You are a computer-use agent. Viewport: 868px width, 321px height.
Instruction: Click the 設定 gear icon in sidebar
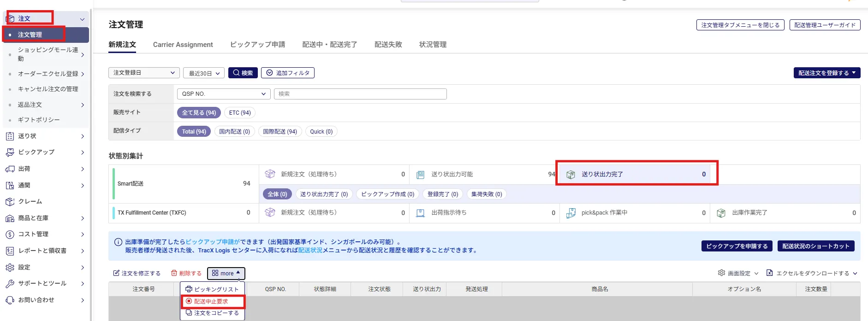coord(10,268)
